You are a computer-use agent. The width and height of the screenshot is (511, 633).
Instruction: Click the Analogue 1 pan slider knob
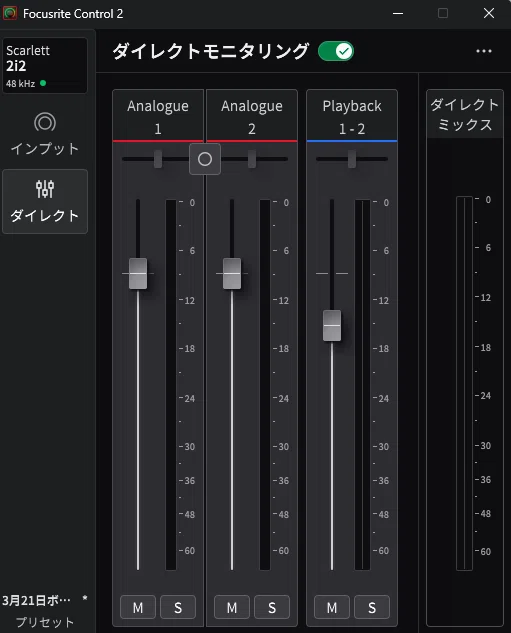[158, 159]
